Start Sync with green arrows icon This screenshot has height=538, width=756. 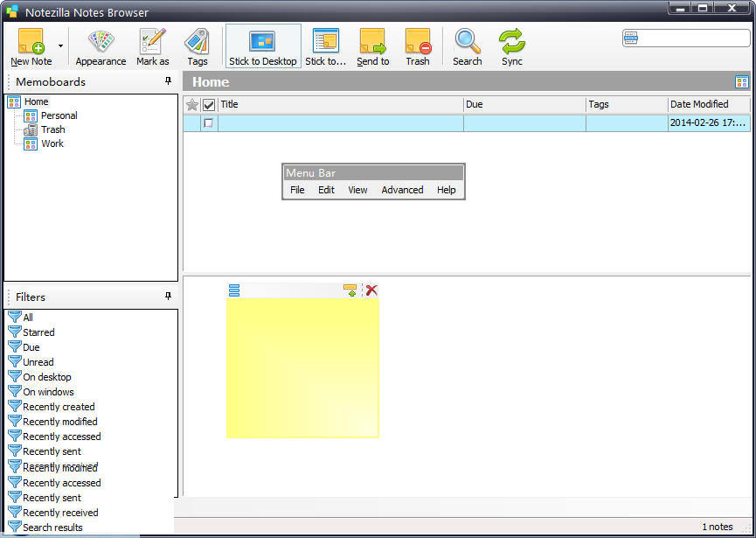coord(511,47)
